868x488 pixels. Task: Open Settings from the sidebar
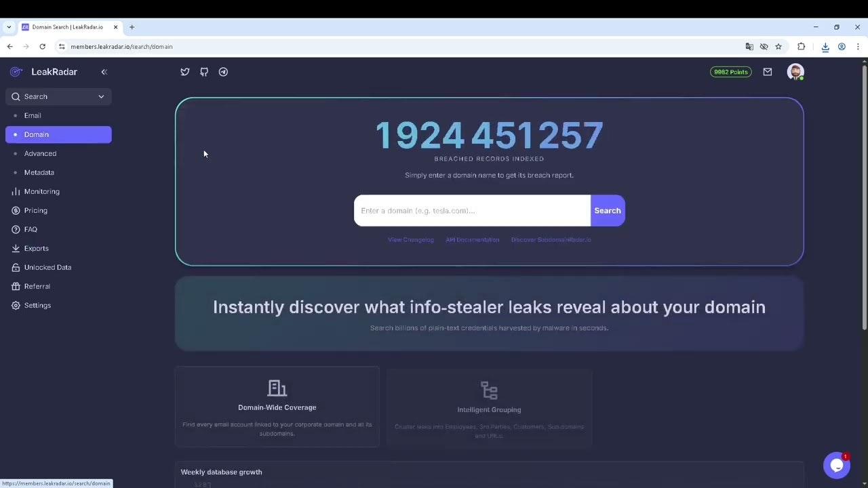[37, 305]
